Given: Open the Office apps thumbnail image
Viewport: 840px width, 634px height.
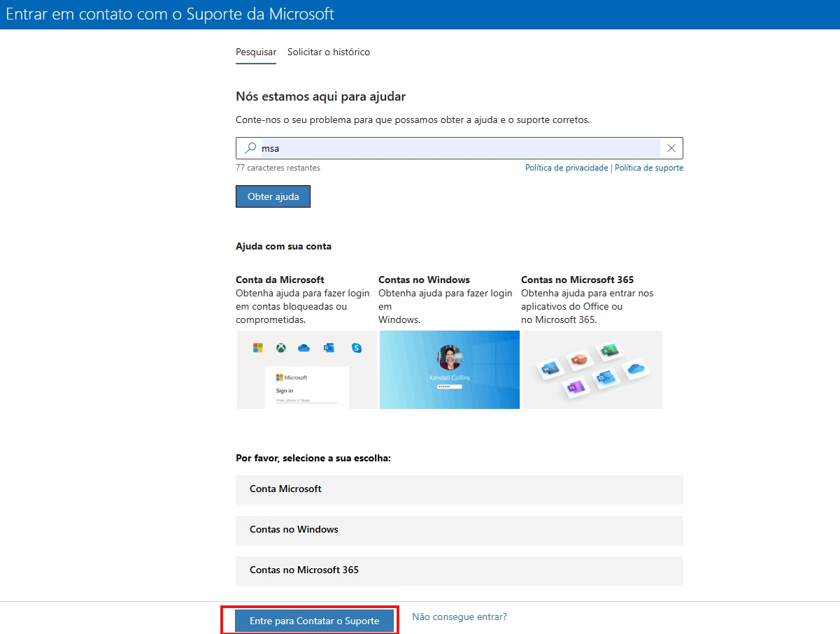Looking at the screenshot, I should tap(592, 370).
